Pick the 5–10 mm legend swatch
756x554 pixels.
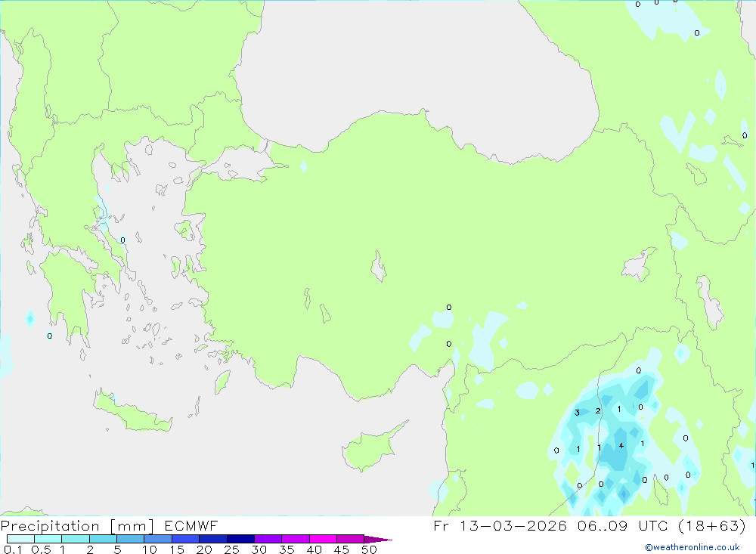click(x=130, y=539)
